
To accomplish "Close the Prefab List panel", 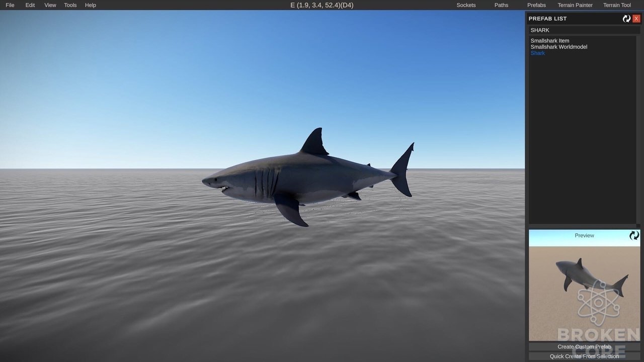I will pos(636,19).
